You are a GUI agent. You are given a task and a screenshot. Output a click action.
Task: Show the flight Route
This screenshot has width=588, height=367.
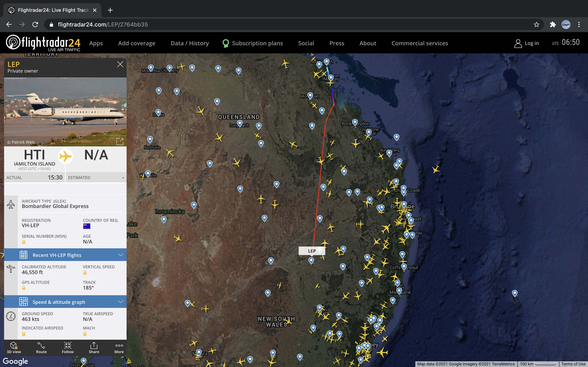(41, 347)
